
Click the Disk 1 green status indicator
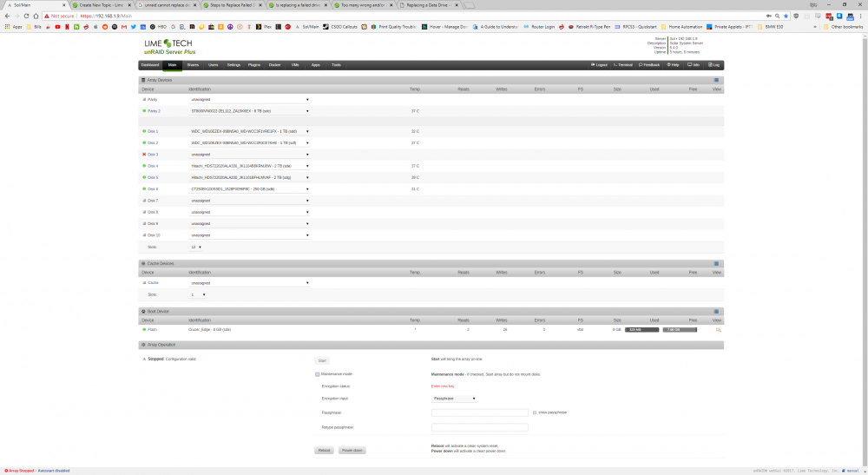pos(144,131)
